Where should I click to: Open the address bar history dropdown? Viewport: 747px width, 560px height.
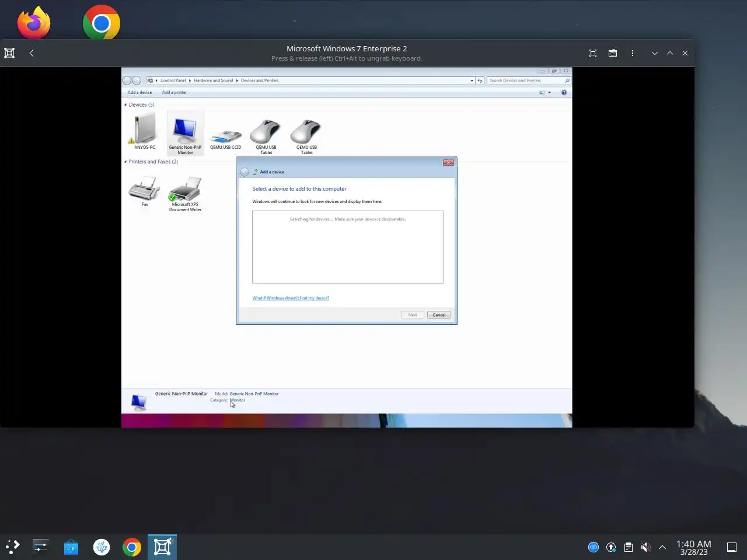click(x=472, y=80)
